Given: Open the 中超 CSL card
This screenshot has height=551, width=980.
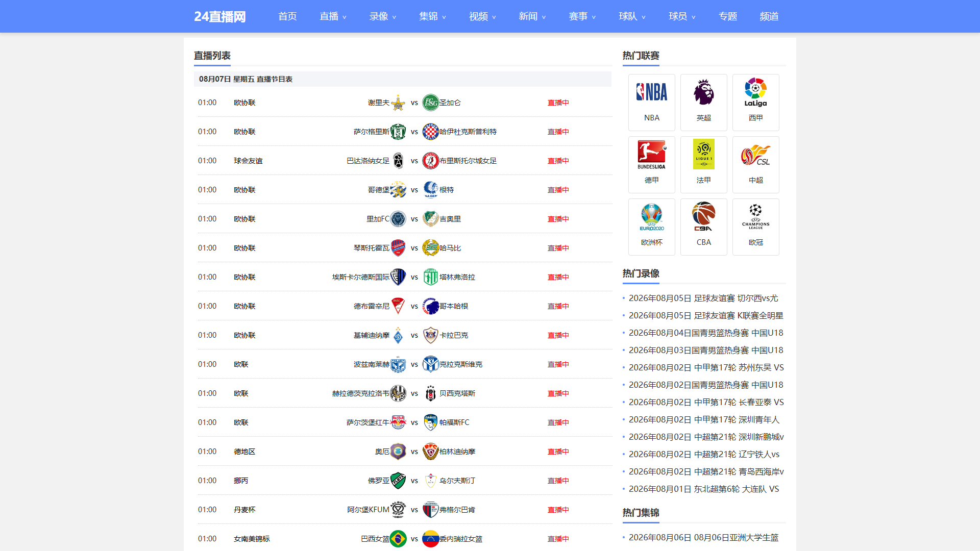Looking at the screenshot, I should point(755,165).
